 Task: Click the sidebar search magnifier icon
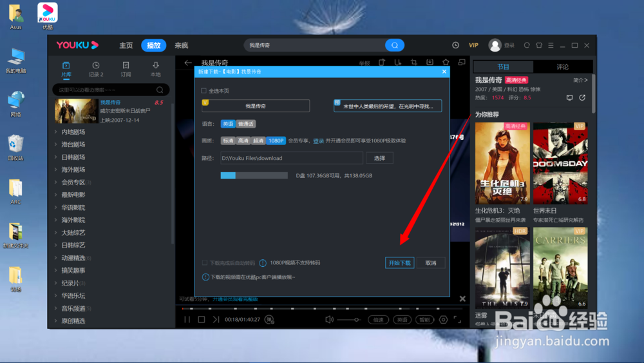160,90
